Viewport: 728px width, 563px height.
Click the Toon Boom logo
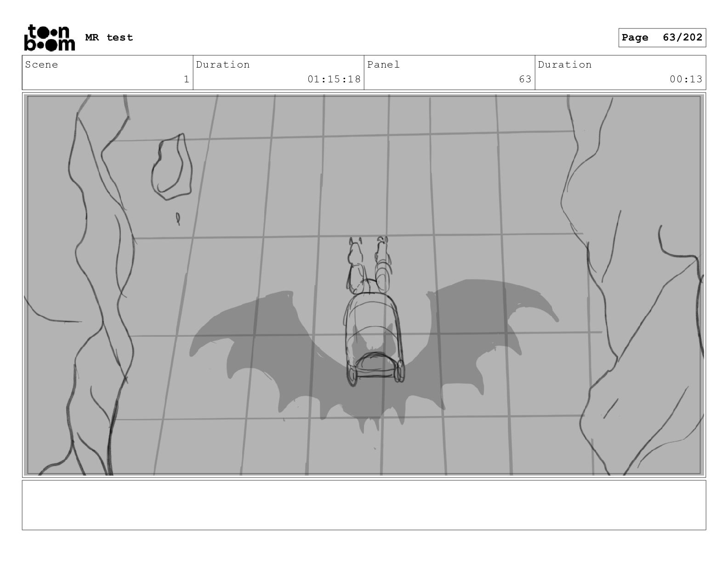(49, 38)
